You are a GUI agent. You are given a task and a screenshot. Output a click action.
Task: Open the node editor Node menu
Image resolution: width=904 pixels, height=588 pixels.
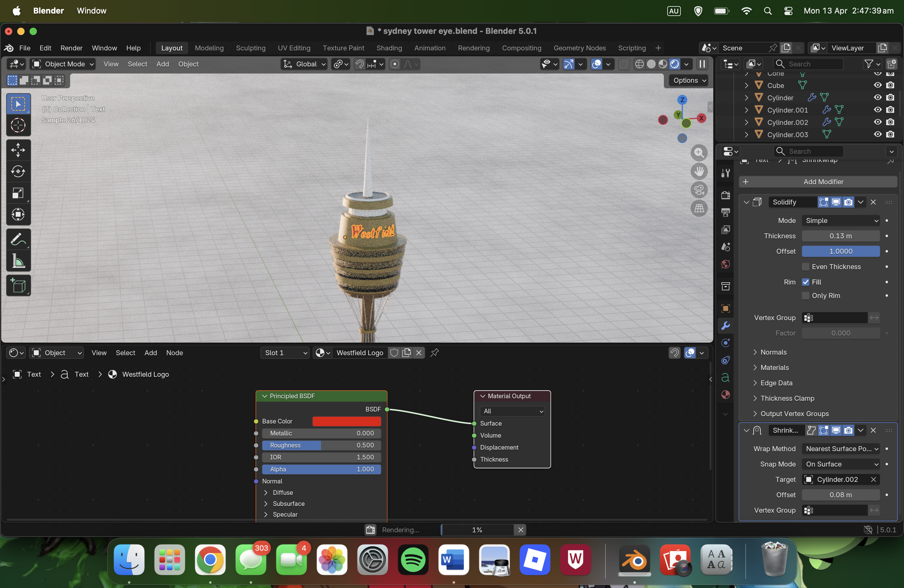point(174,353)
